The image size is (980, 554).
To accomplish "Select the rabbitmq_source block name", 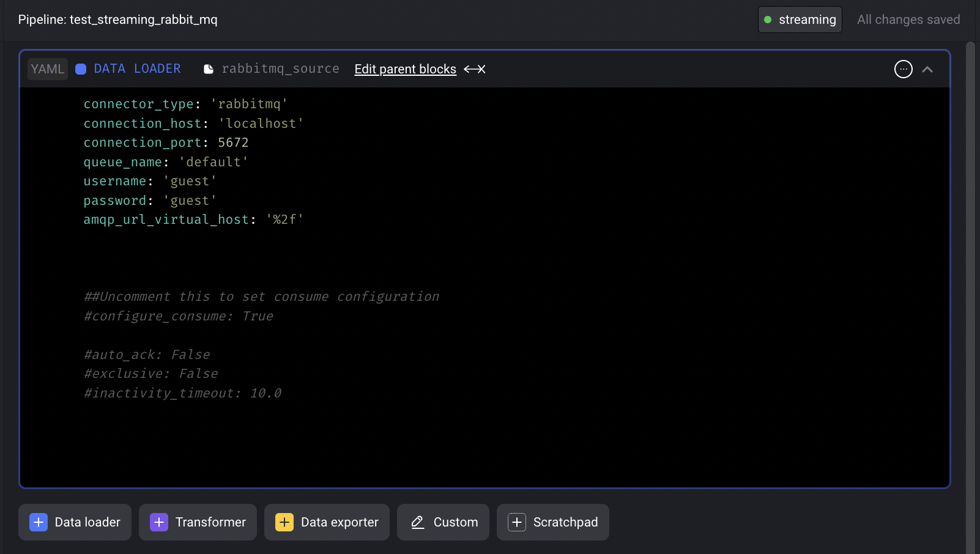I will [280, 68].
